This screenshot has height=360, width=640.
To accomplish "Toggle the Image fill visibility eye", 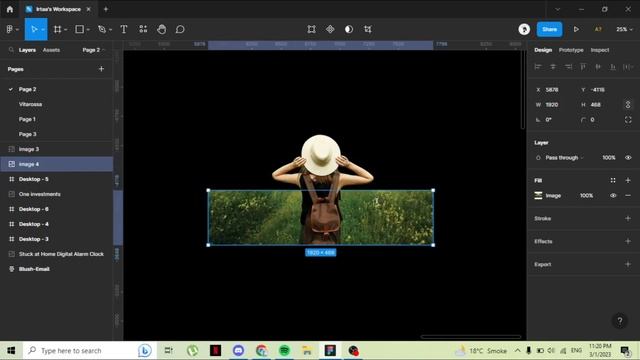I will click(613, 196).
